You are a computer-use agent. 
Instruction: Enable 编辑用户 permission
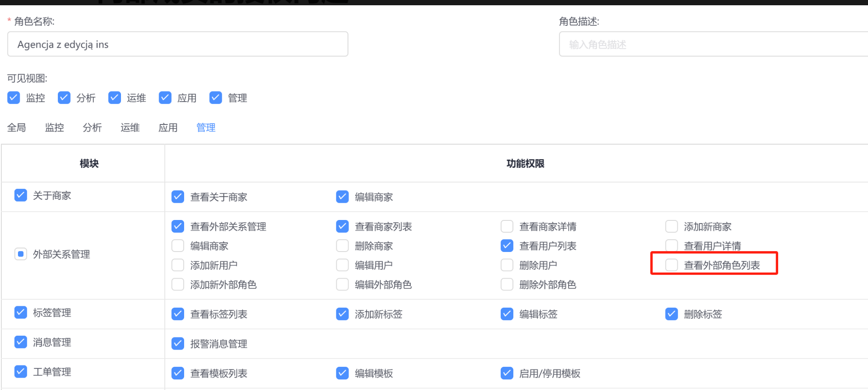[342, 265]
